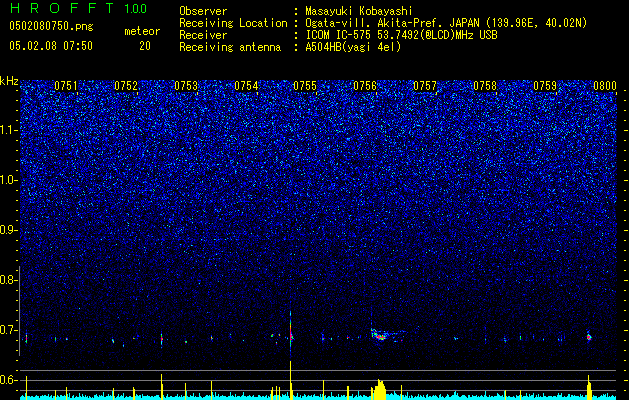The width and height of the screenshot is (629, 400).
Task: Click frequency axis label 0.6
Action: (9, 380)
